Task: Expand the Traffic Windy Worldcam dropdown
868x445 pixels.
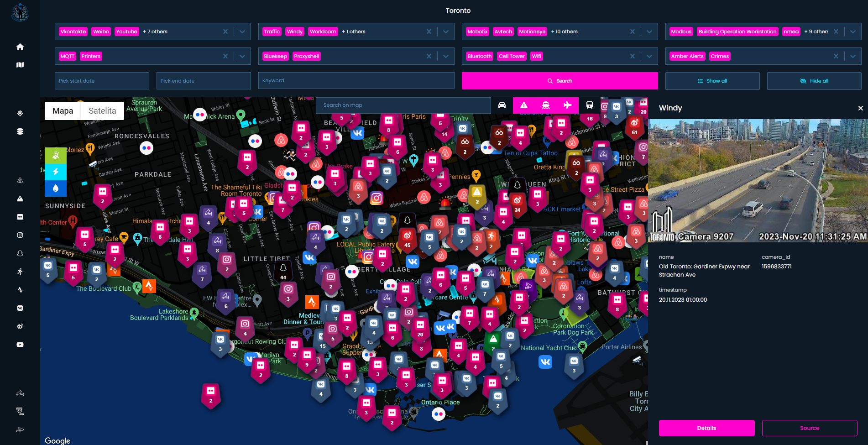Action: (446, 31)
